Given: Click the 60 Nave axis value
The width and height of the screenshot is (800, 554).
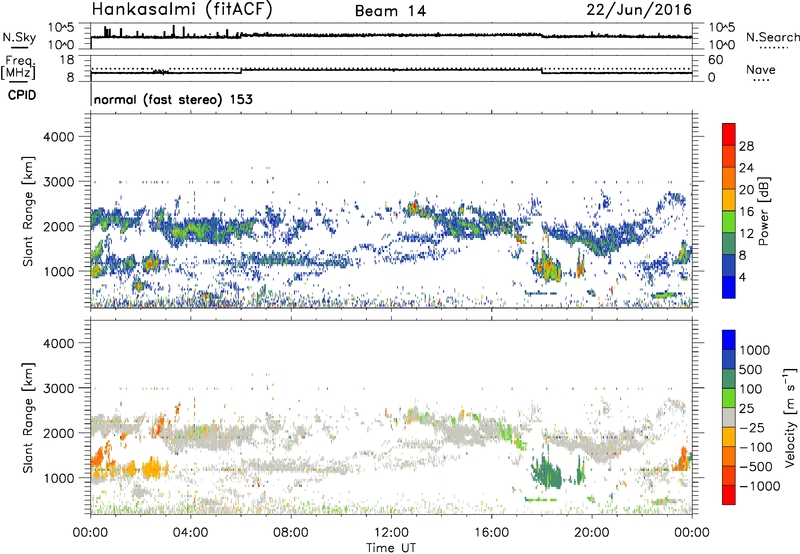Looking at the screenshot, I should click(x=716, y=60).
